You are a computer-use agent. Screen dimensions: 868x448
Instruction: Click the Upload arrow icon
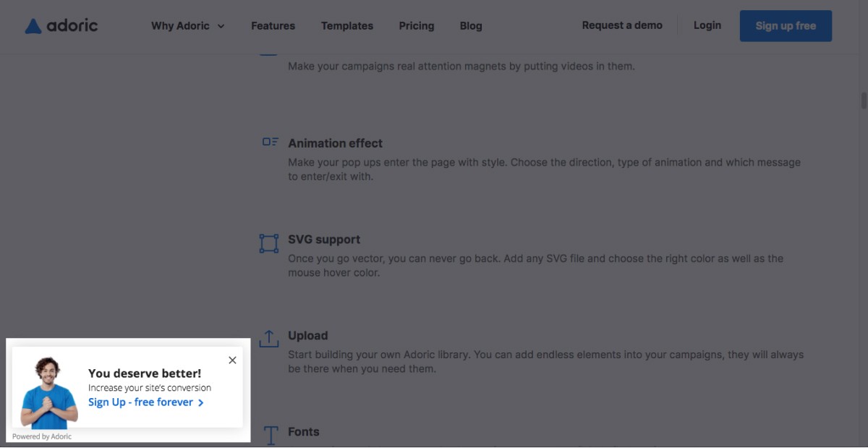coord(269,338)
